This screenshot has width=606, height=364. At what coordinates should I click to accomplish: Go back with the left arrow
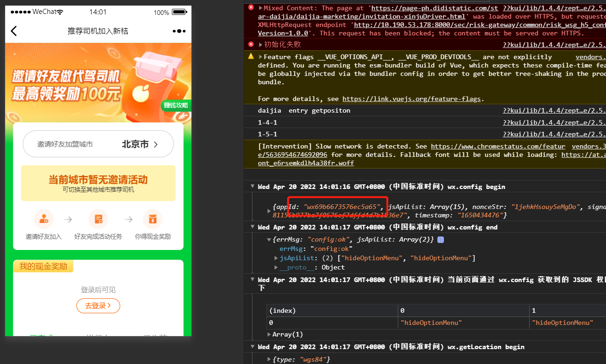[14, 31]
